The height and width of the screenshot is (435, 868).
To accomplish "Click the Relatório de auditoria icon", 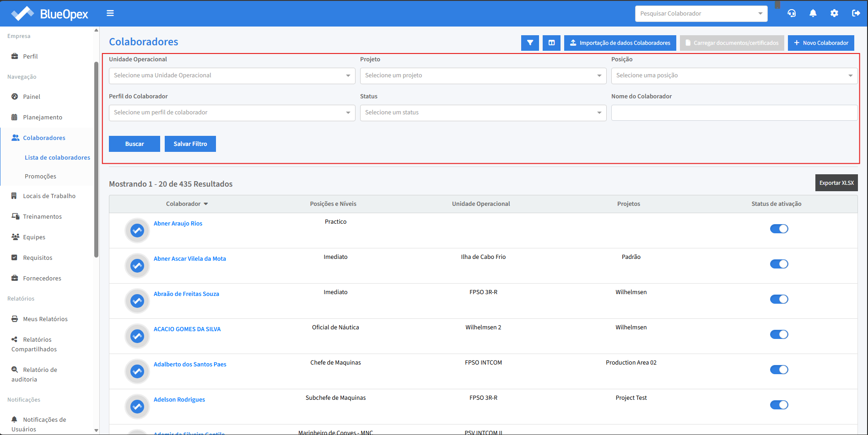I will 15,370.
